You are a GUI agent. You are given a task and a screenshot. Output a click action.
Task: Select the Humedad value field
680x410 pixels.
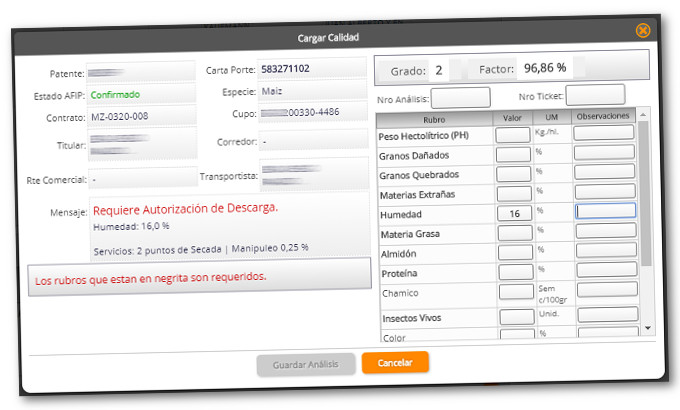coord(514,213)
